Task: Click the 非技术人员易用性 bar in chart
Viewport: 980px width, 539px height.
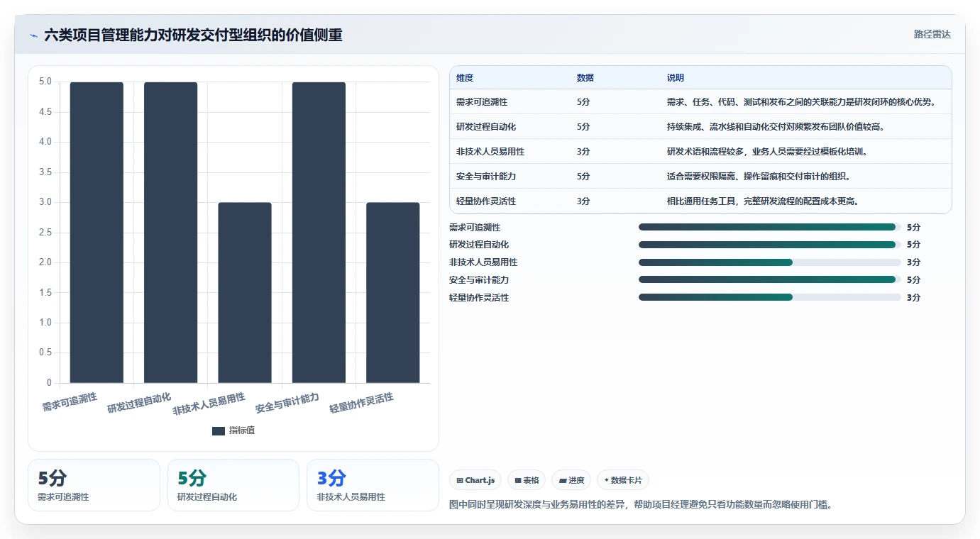Action: point(245,293)
